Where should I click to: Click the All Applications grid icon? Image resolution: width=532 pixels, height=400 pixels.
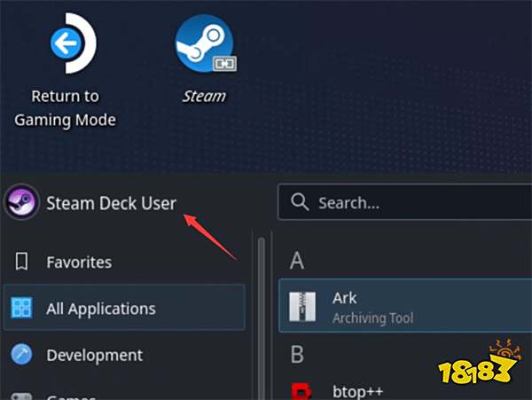22,309
